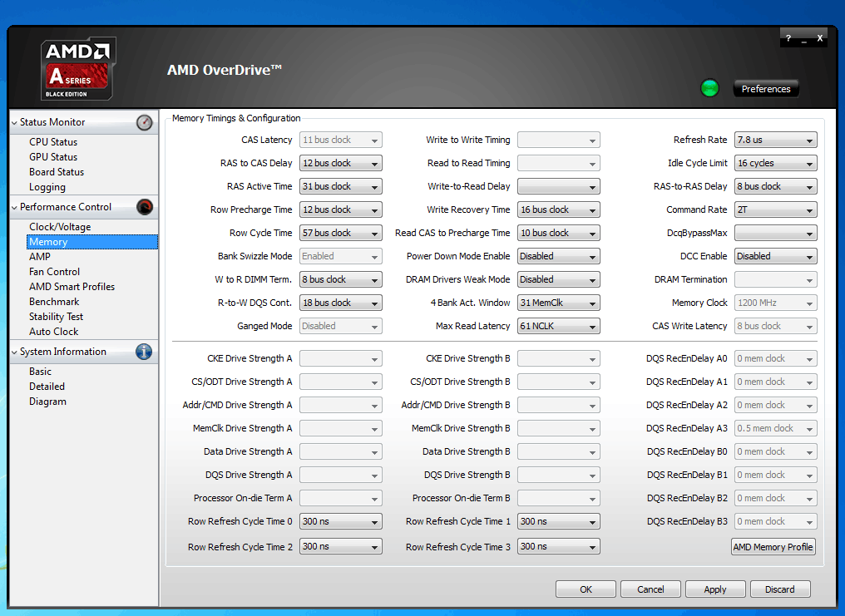Open R-to-W DQS Cont. dropdown
This screenshot has width=845, height=616.
pyautogui.click(x=341, y=303)
